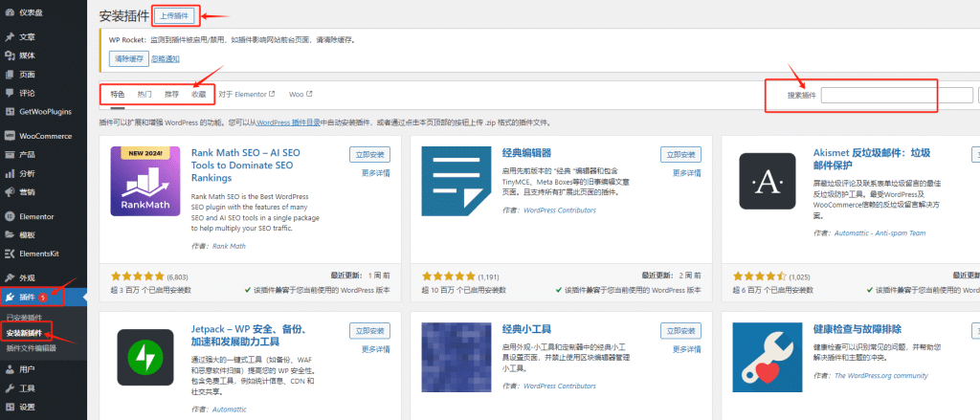Open external link icon beside 对于 Elementor
980x420 pixels.
(x=272, y=95)
